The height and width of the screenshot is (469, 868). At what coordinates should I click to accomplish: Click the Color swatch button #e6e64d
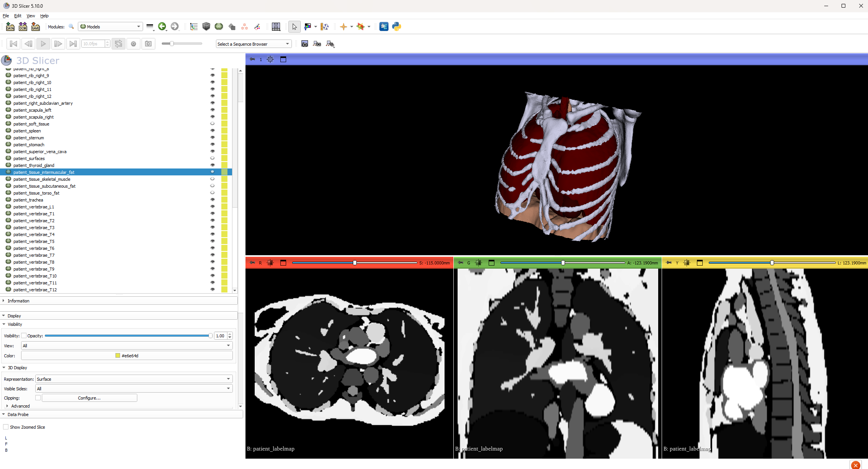pos(127,356)
